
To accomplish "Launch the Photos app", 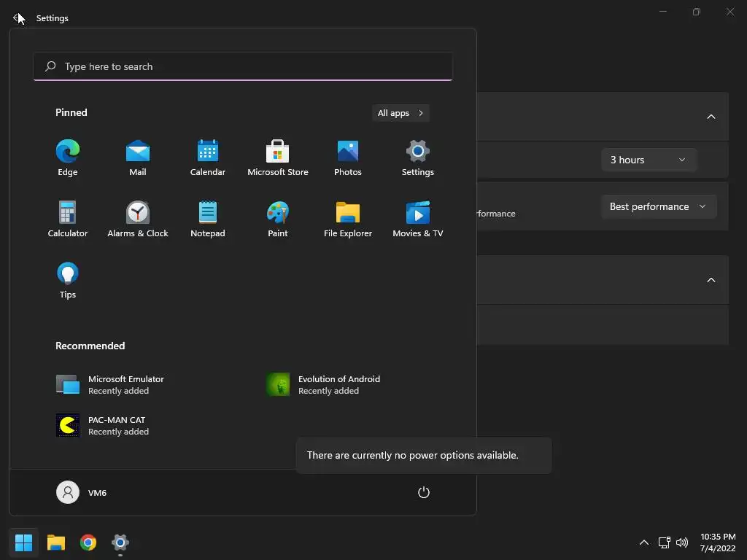I will point(348,158).
